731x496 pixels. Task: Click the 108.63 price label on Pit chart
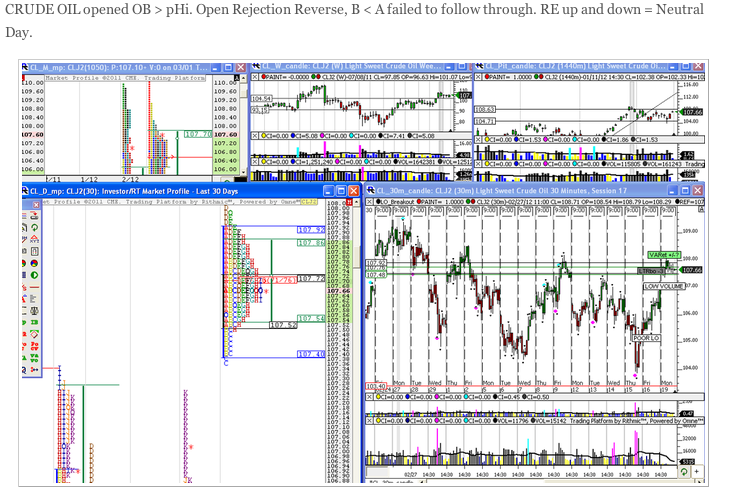coord(485,109)
